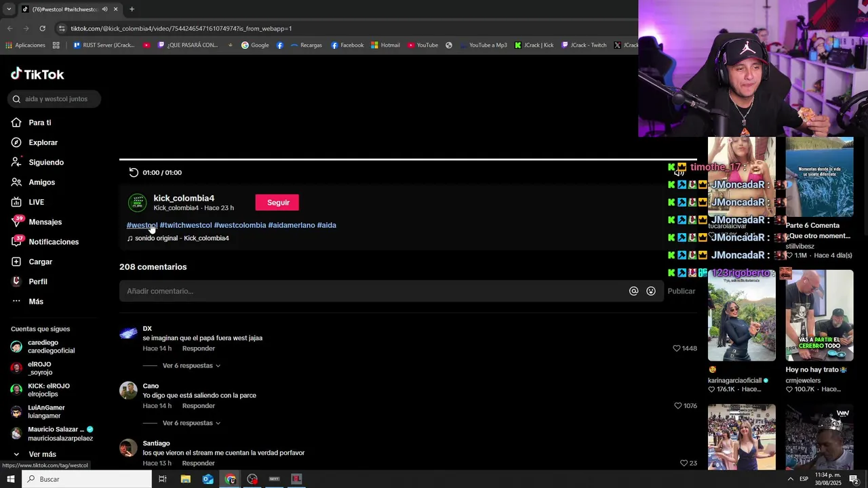The width and height of the screenshot is (868, 488).
Task: Open Recargas bookmark
Action: tap(306, 45)
